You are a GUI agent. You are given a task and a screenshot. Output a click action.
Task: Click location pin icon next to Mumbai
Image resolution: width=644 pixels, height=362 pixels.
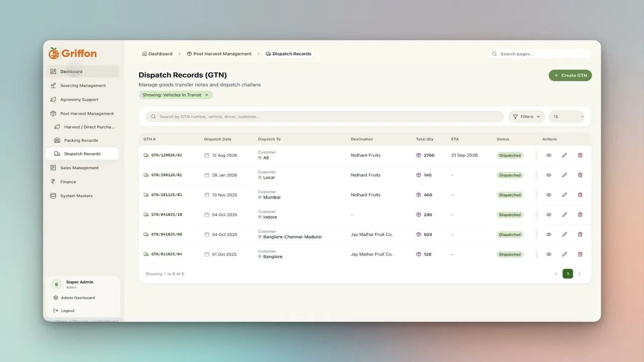[260, 198]
